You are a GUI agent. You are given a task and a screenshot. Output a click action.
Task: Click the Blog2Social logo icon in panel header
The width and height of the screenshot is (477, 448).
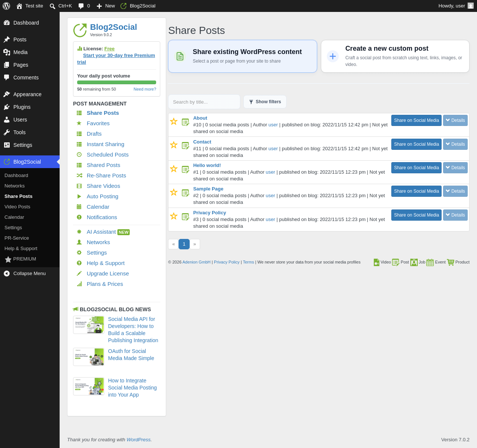80,30
